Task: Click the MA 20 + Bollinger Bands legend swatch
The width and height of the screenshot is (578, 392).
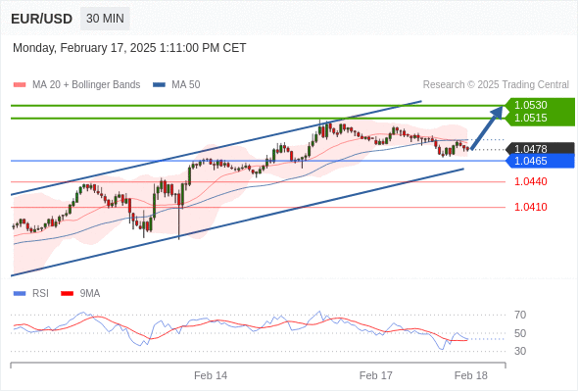Action: tap(20, 85)
